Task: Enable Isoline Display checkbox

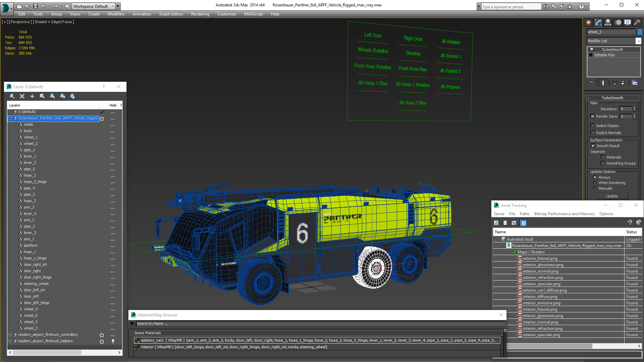Action: tap(593, 126)
